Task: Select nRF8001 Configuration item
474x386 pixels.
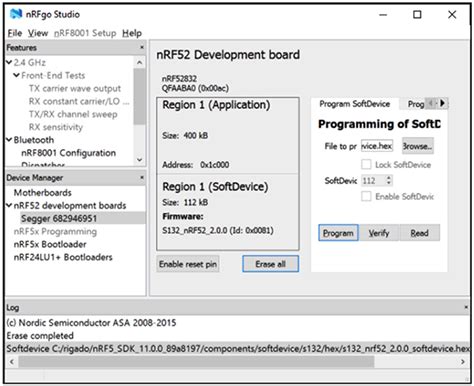Action: 68,153
